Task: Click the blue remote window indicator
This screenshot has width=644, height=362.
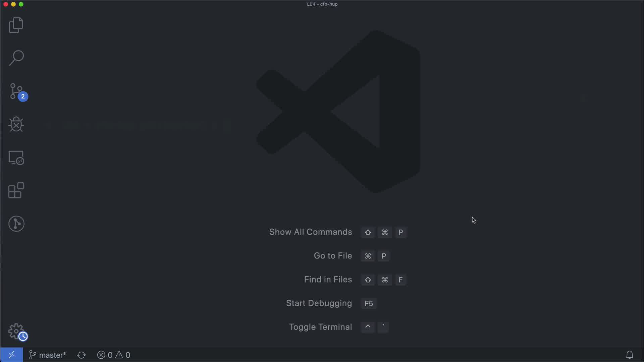Action: coord(11,355)
